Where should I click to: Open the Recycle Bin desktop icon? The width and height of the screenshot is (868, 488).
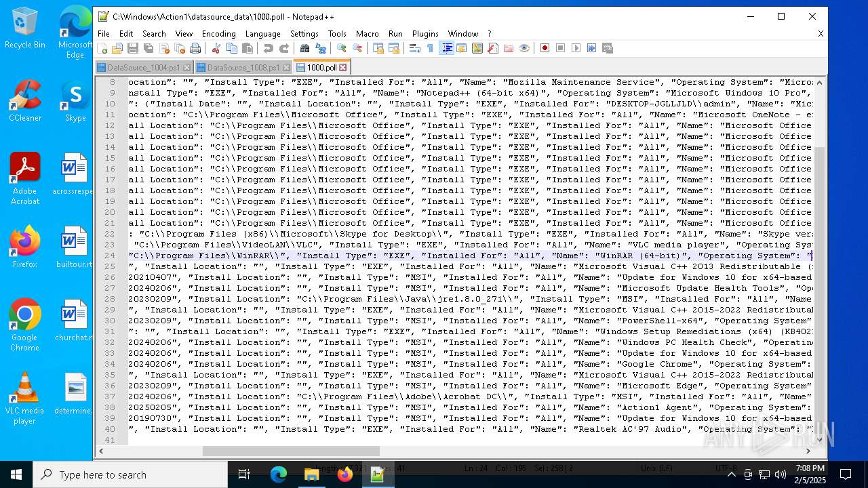(25, 28)
